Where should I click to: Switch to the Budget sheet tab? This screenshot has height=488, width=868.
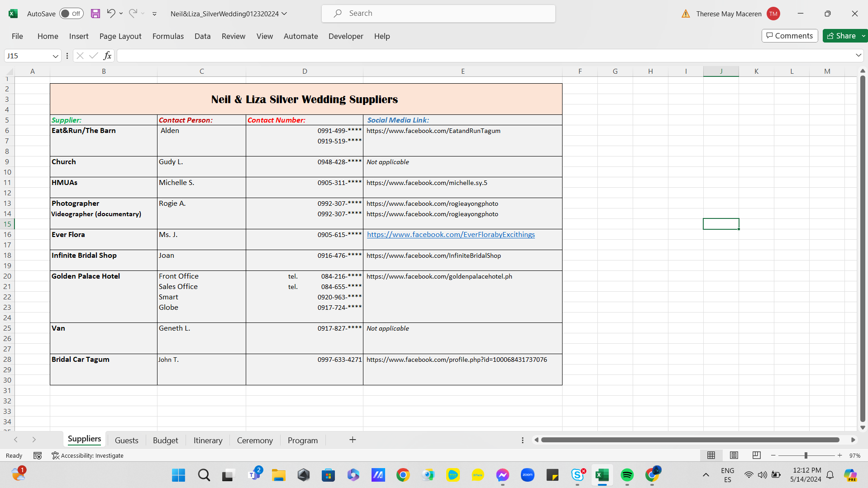(x=166, y=440)
